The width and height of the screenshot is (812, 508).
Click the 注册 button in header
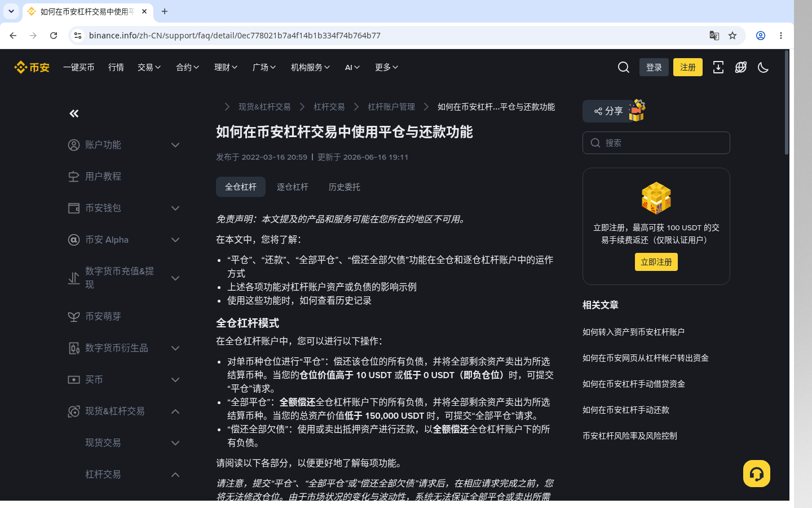(x=688, y=67)
